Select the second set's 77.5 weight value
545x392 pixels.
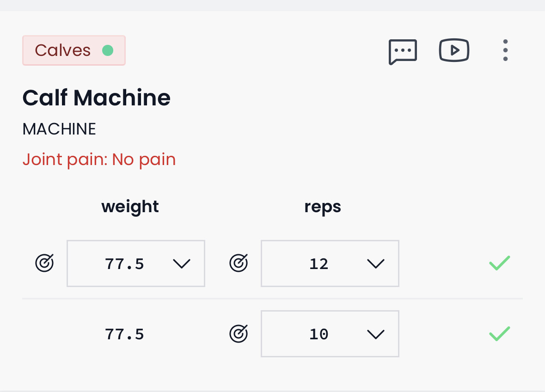pos(124,334)
